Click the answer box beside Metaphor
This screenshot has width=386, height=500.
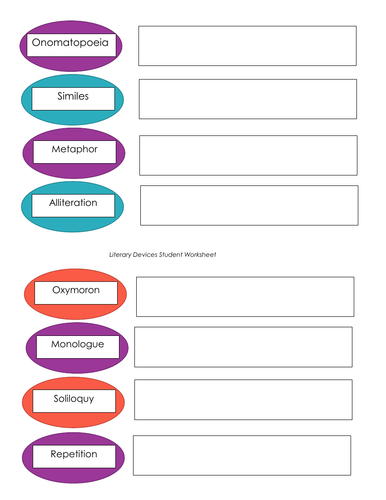[248, 155]
